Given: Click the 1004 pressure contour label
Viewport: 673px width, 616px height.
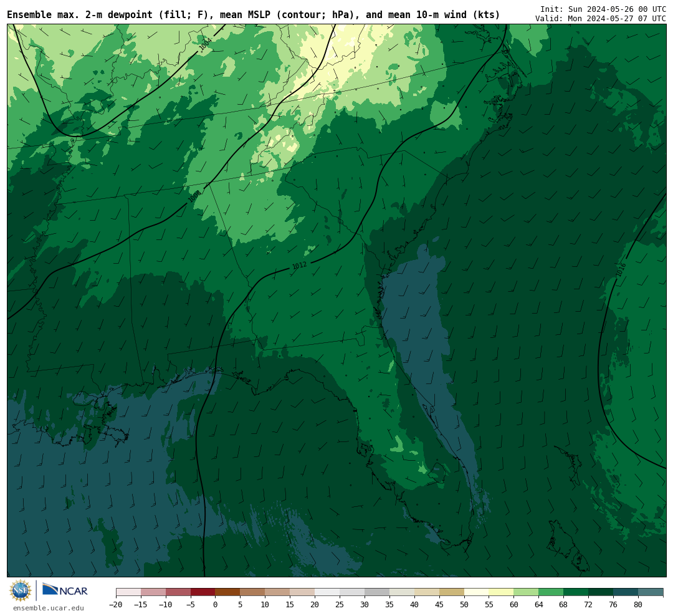Looking at the screenshot, I should coord(205,44).
